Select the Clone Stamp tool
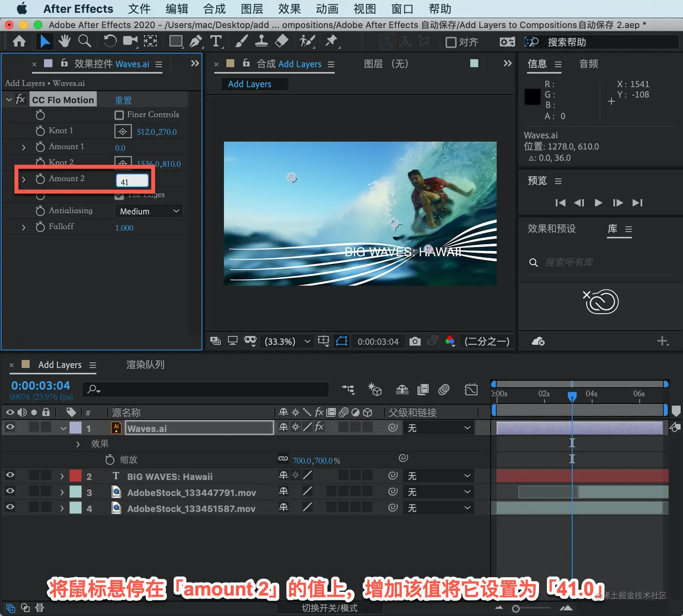 [261, 42]
